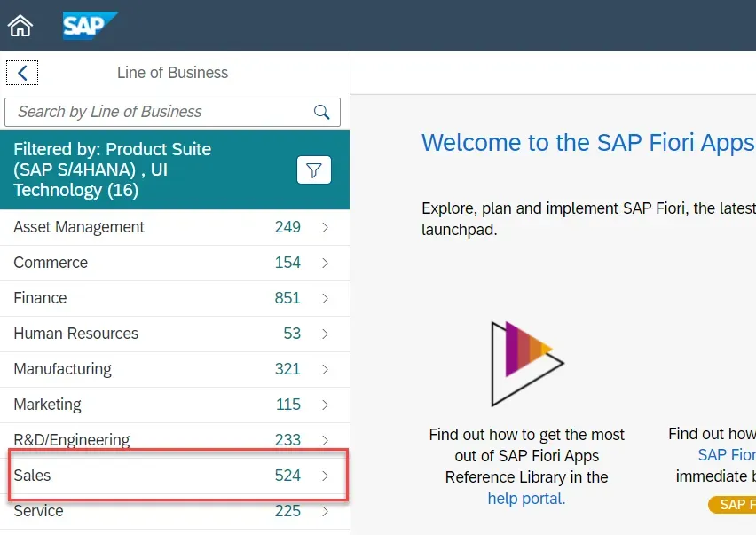Select the Marketing list item
The height and width of the screenshot is (535, 756).
[48, 405]
